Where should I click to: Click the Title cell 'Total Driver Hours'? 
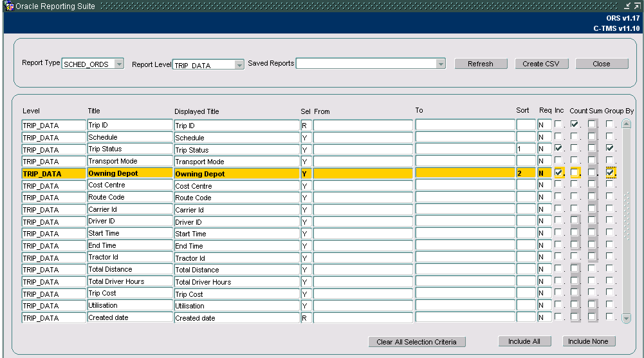(x=130, y=281)
